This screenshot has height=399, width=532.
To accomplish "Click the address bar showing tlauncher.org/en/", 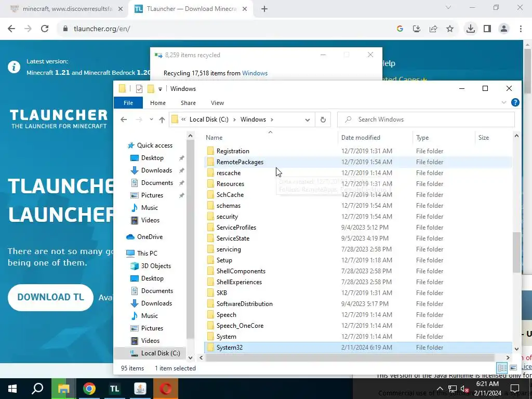I will click(x=224, y=29).
